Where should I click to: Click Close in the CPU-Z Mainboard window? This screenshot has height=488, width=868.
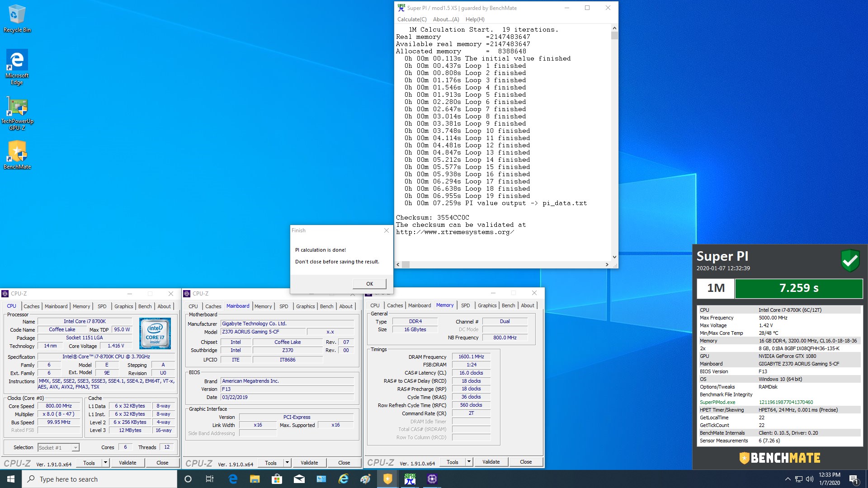pos(344,463)
